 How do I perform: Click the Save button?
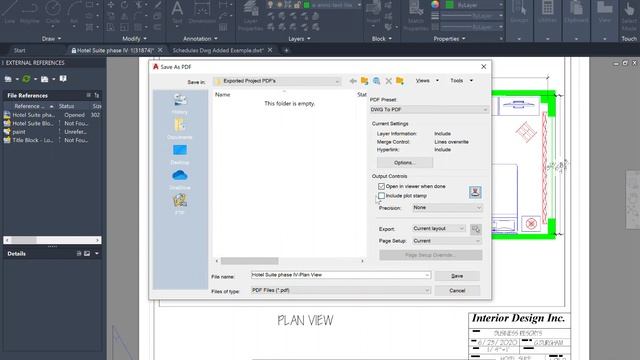[457, 276]
